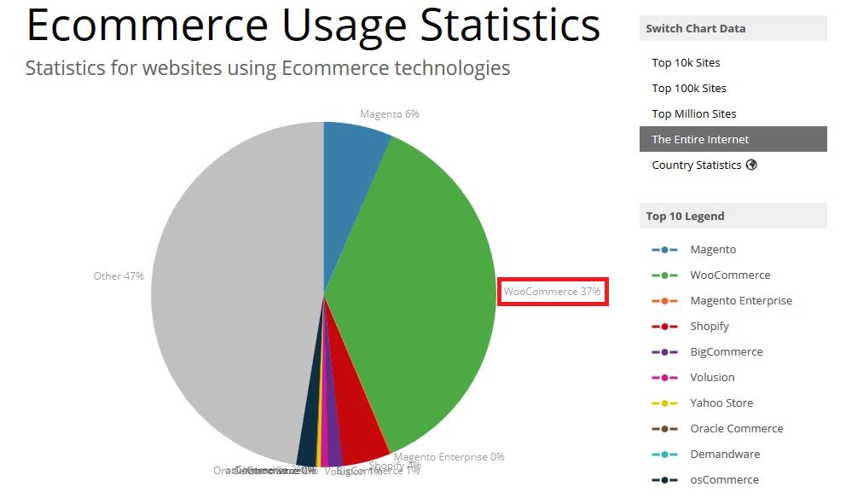Click the red Shopify legend marker
The width and height of the screenshot is (846, 504).
click(664, 327)
